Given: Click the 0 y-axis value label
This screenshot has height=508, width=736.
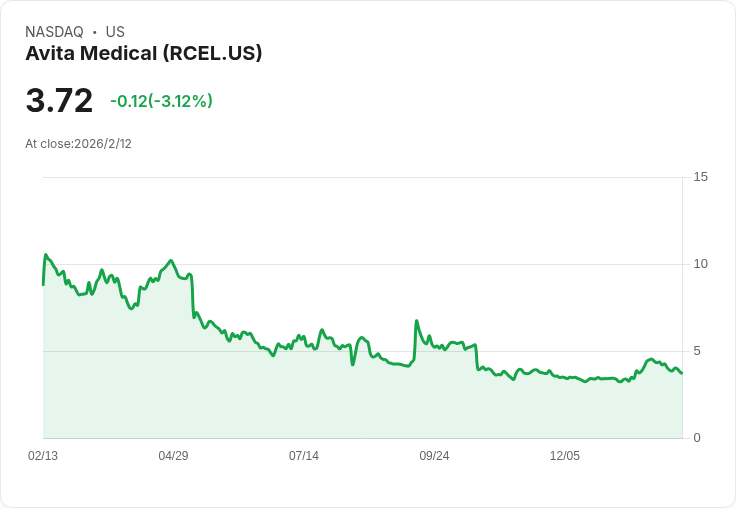Looking at the screenshot, I should 697,438.
